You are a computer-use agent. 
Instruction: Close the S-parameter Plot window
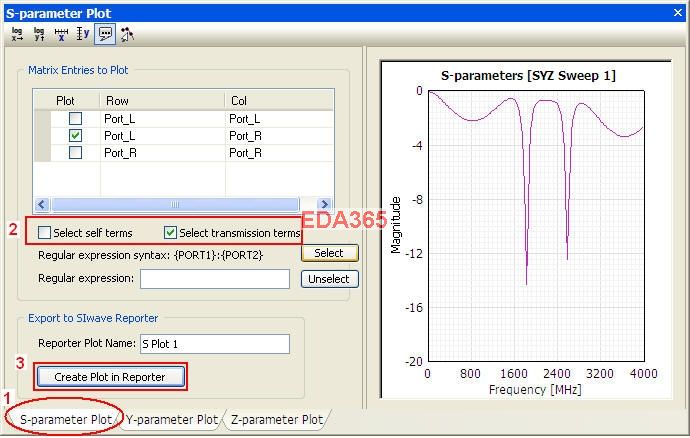tap(678, 13)
